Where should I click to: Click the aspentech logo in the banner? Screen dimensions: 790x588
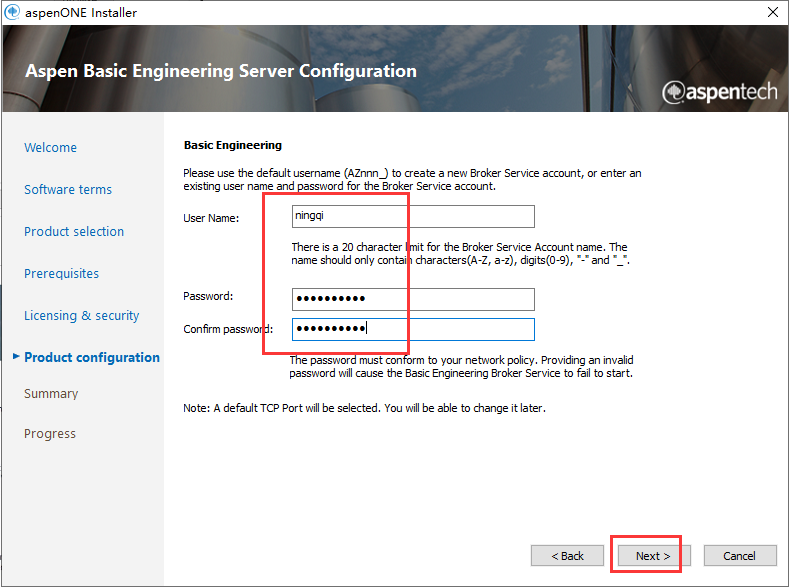point(719,91)
